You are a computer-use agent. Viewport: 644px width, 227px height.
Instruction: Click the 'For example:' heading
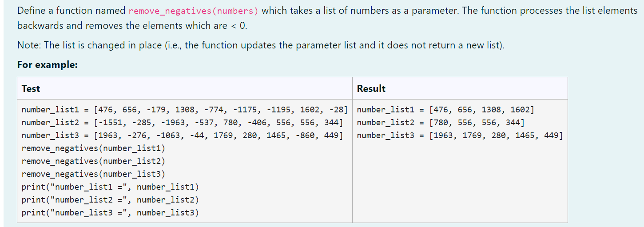coord(48,64)
